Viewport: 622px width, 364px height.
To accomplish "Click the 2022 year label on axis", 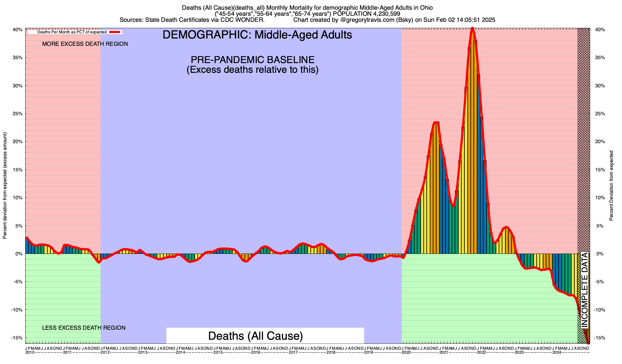I will coord(481,352).
